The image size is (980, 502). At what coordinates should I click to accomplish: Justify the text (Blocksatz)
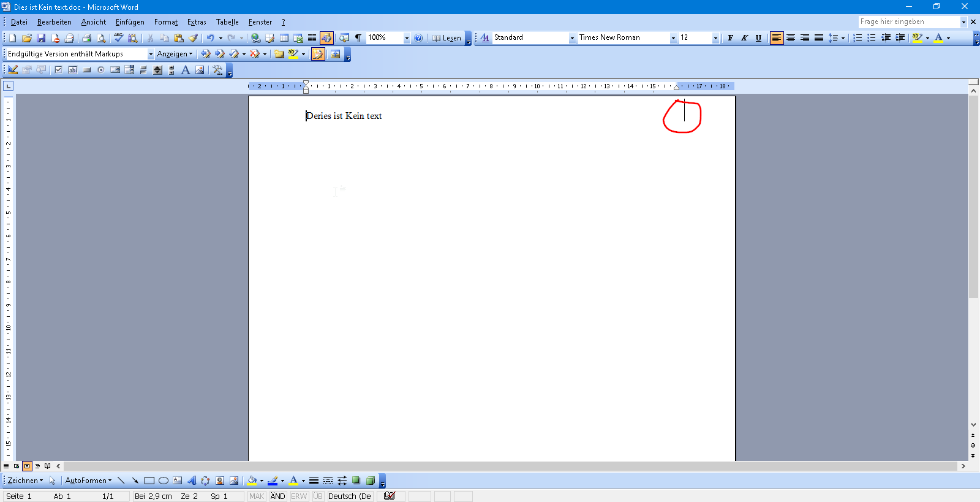coord(819,38)
